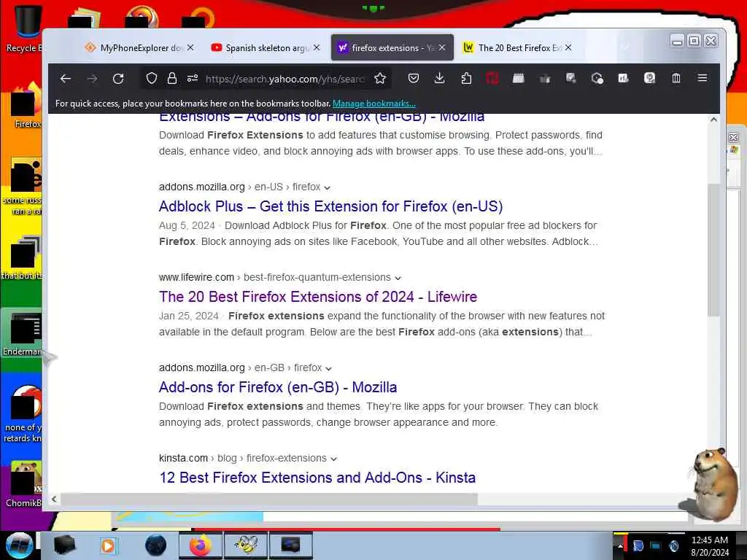Click the Yahoo search URL address field

click(286, 79)
